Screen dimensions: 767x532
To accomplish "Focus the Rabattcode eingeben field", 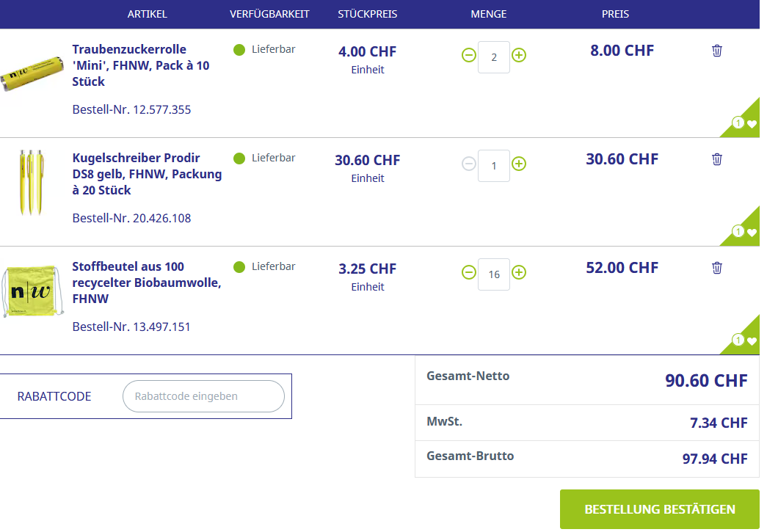I will pyautogui.click(x=203, y=396).
